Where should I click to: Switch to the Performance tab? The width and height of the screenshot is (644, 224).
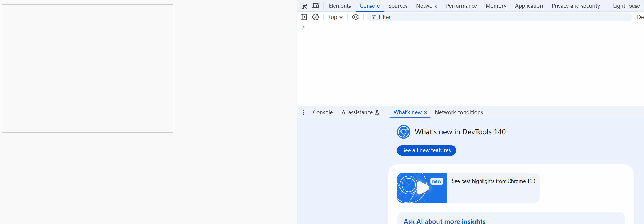click(461, 6)
